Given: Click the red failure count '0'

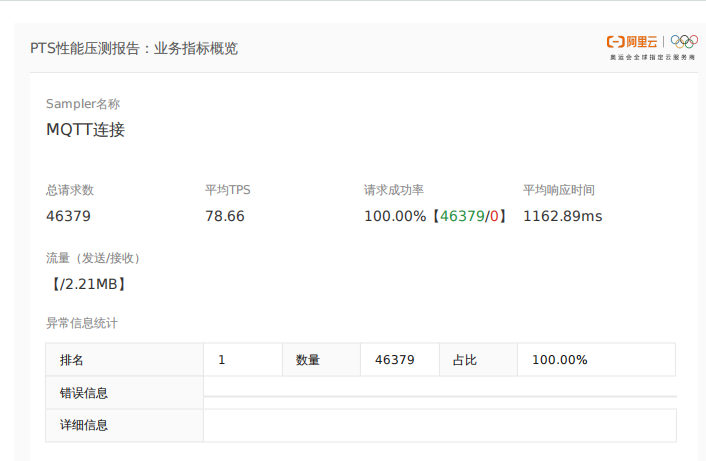Looking at the screenshot, I should click(494, 216).
